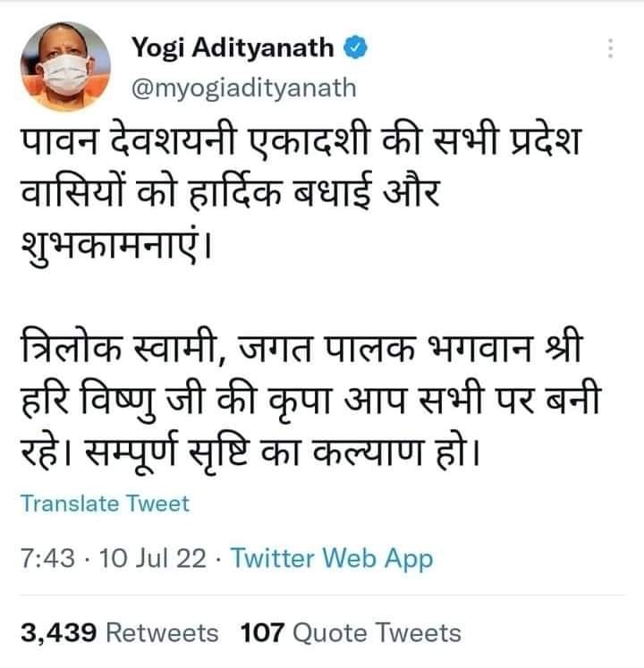This screenshot has height=668, width=644.
Task: Open the Yogi Adityanath display name
Action: click(233, 48)
